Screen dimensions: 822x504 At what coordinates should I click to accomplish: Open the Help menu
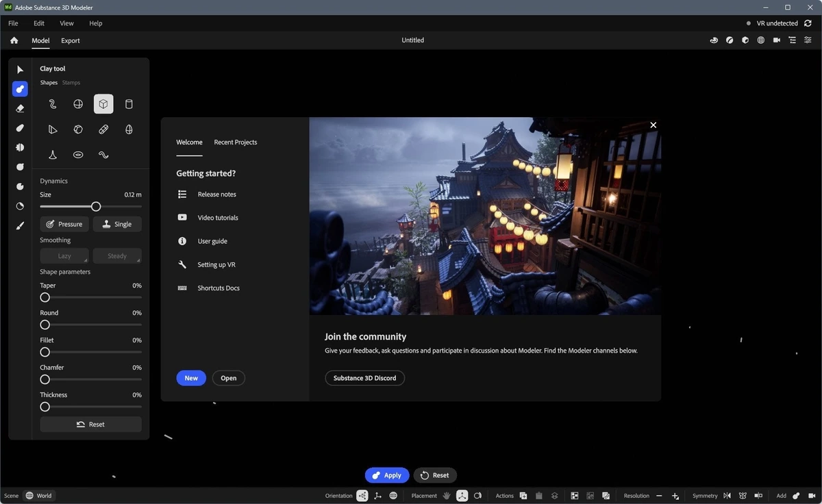pyautogui.click(x=96, y=23)
